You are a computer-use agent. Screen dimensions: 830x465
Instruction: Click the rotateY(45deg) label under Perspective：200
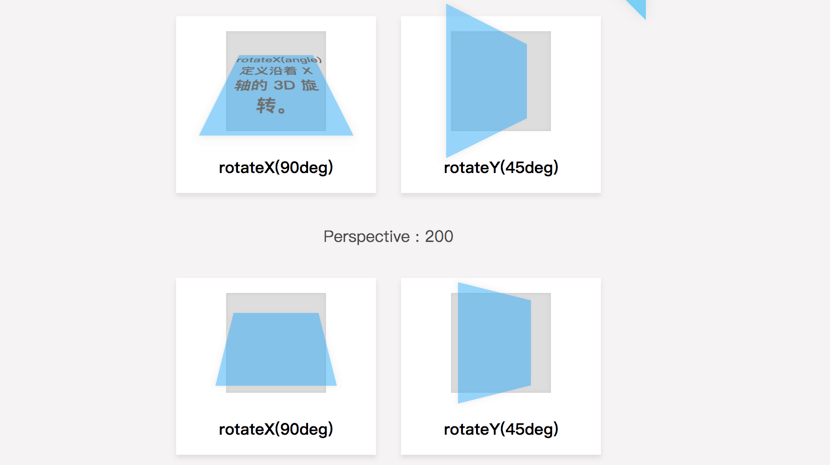501,429
